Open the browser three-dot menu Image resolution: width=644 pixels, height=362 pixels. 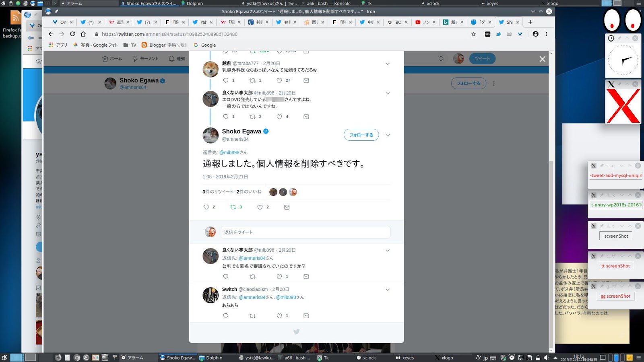[547, 34]
